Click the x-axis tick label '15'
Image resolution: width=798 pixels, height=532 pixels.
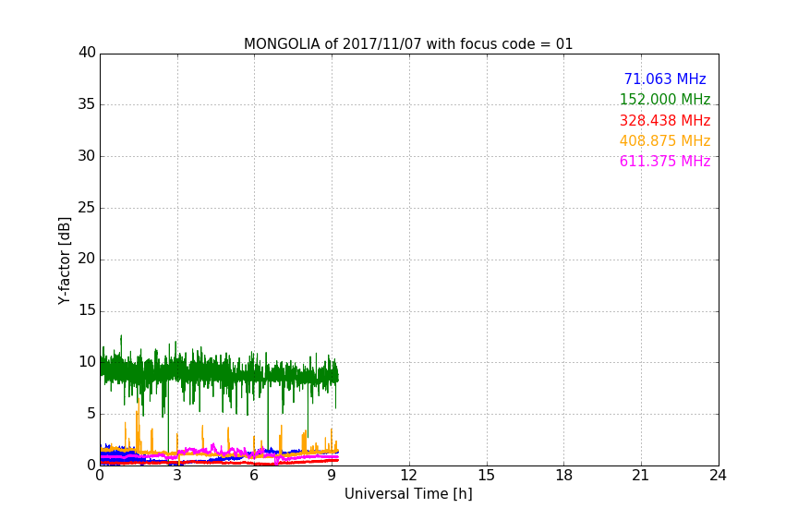pos(487,476)
